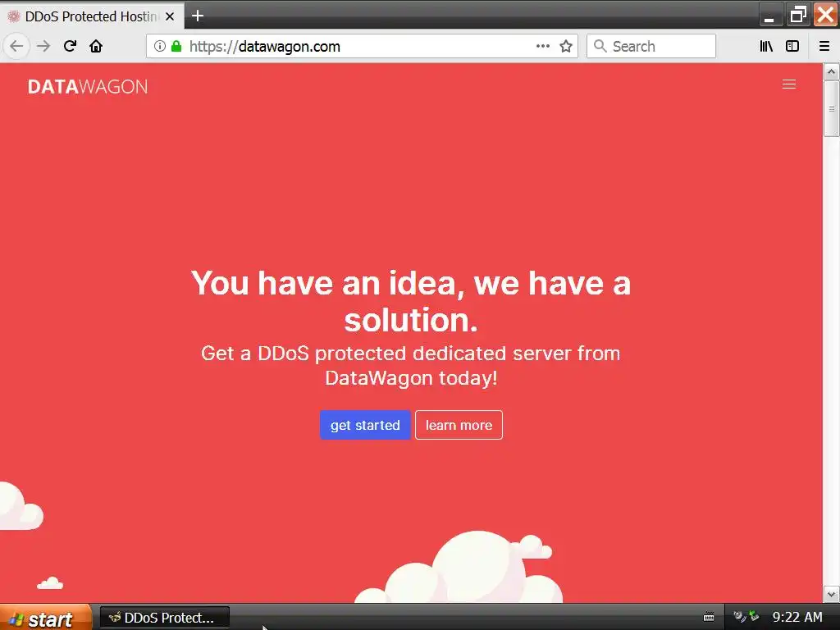Click the get started button

[x=365, y=425]
